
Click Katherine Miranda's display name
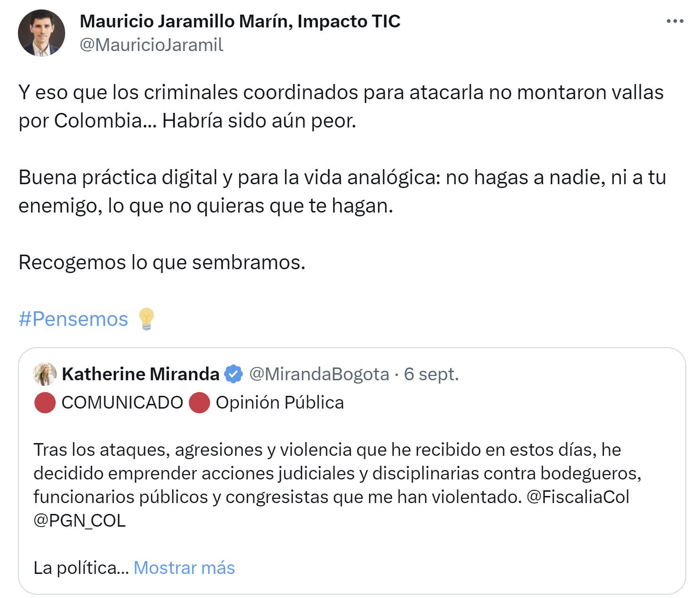pos(139,373)
